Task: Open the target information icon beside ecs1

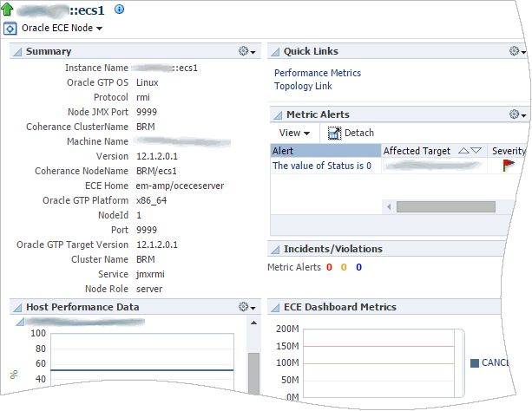Action: (119, 10)
